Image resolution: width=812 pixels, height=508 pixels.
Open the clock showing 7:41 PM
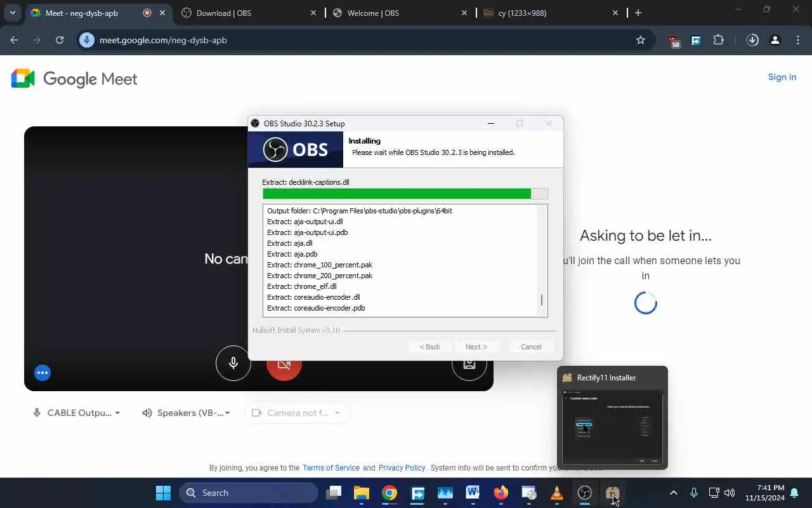(x=765, y=493)
